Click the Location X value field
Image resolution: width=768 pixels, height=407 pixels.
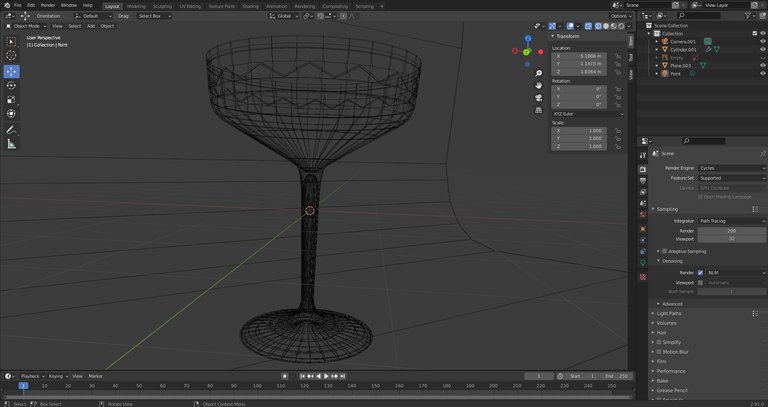coord(580,56)
